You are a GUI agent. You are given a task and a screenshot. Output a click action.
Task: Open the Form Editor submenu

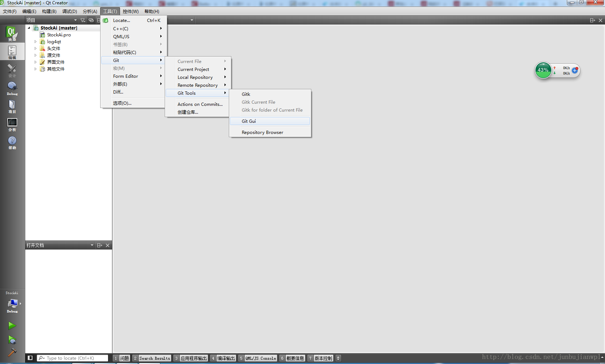[x=134, y=76]
